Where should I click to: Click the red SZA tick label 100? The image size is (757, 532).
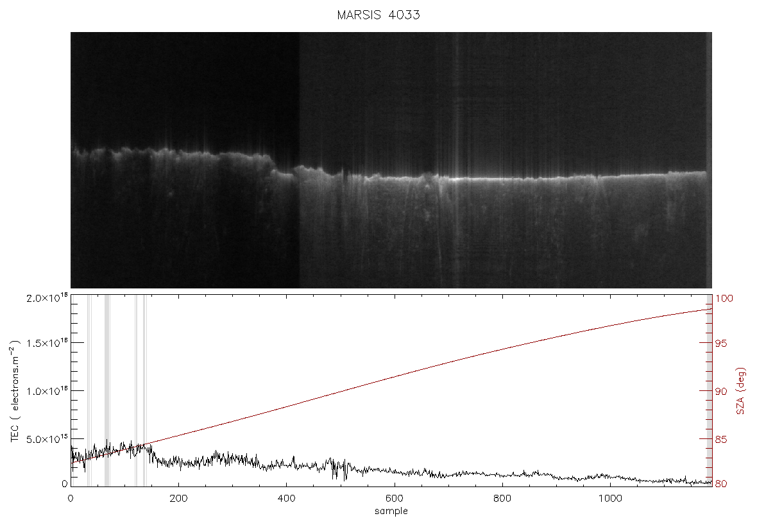(724, 299)
